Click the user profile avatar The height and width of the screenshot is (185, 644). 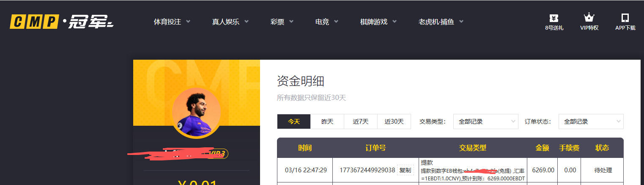pos(196,112)
